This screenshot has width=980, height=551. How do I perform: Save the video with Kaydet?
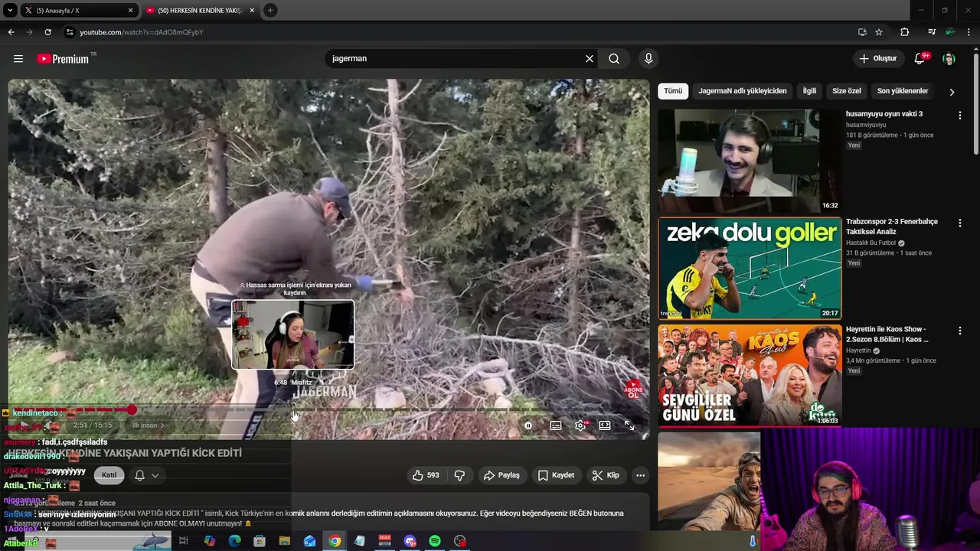click(x=556, y=475)
